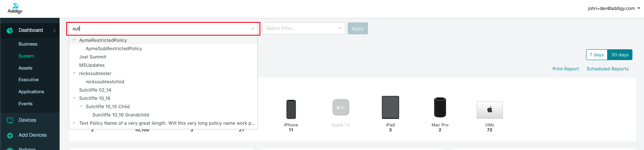The image size is (644, 150).
Task: Click the Apply filter button
Action: 358,29
